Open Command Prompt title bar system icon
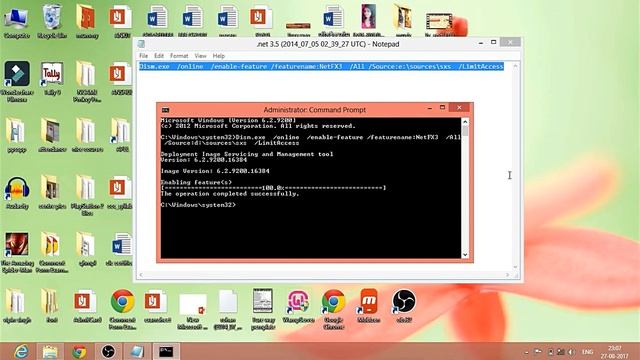The height and width of the screenshot is (360, 640). [x=165, y=110]
